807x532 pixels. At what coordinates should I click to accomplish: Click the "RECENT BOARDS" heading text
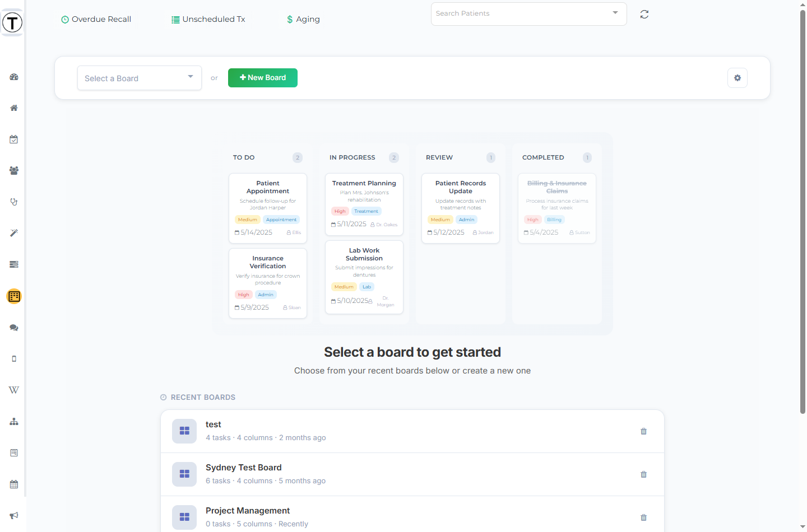click(x=203, y=397)
